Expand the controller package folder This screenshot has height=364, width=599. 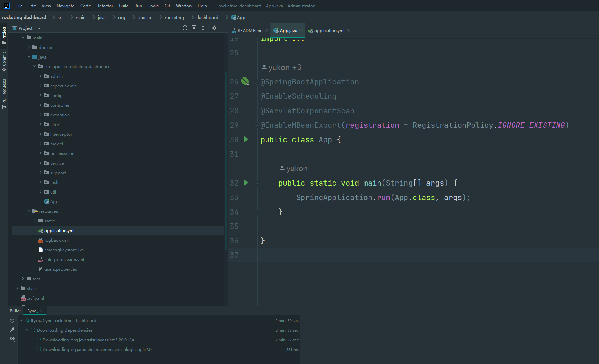(40, 105)
